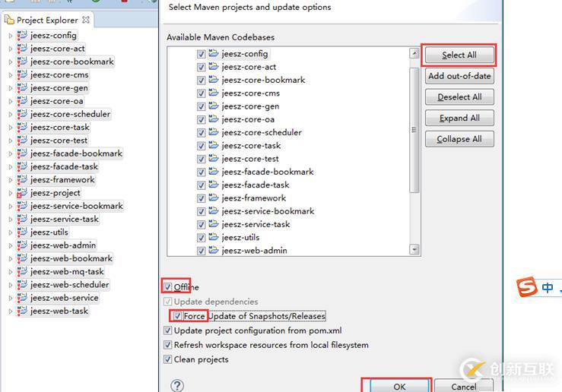This screenshot has width=562, height=392.
Task: Click the jeesz-web-service project icon in Project Explorer
Action: point(22,298)
